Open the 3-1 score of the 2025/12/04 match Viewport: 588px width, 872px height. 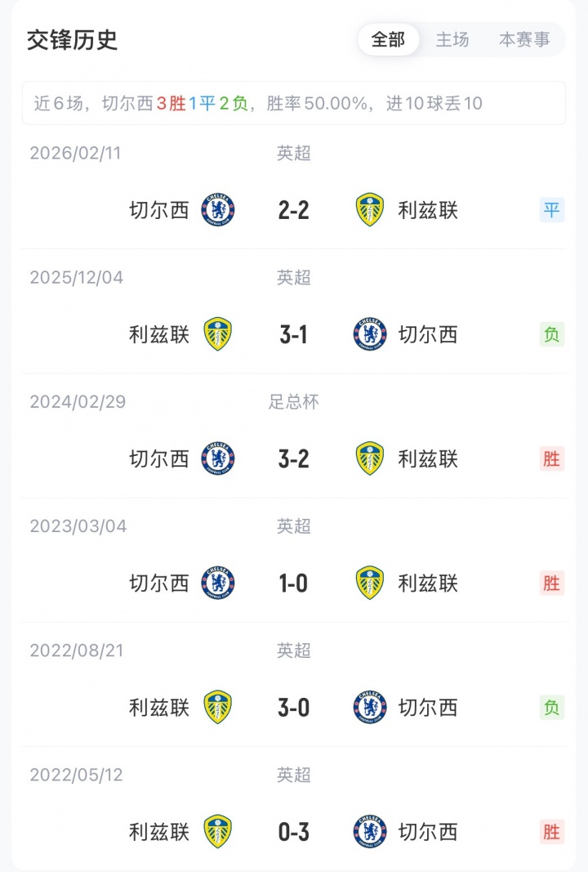[x=294, y=334]
